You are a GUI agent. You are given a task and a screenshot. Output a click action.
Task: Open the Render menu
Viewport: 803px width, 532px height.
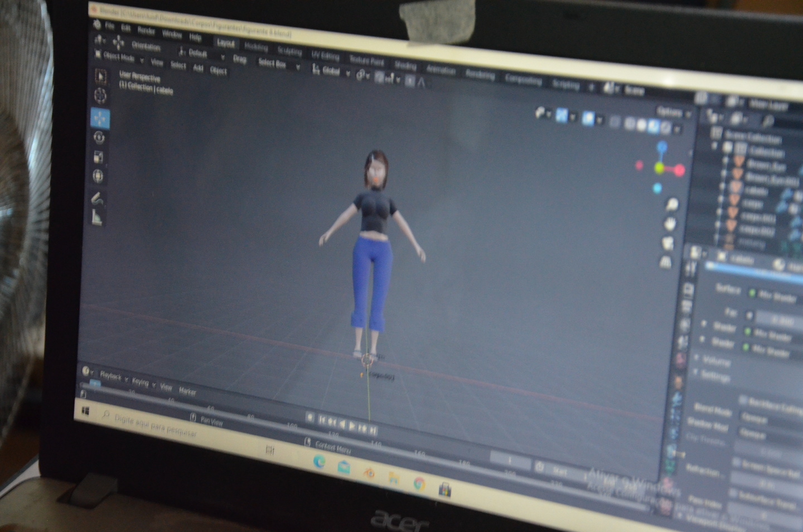point(146,30)
